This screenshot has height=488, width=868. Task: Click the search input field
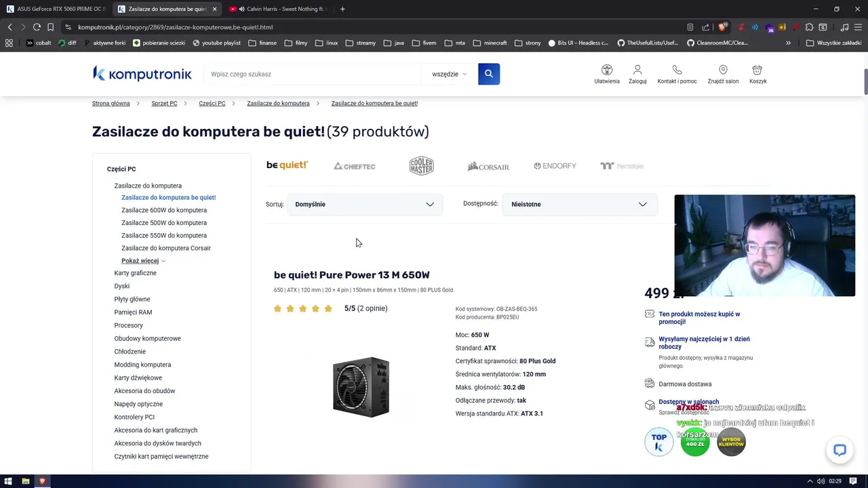[x=312, y=74]
